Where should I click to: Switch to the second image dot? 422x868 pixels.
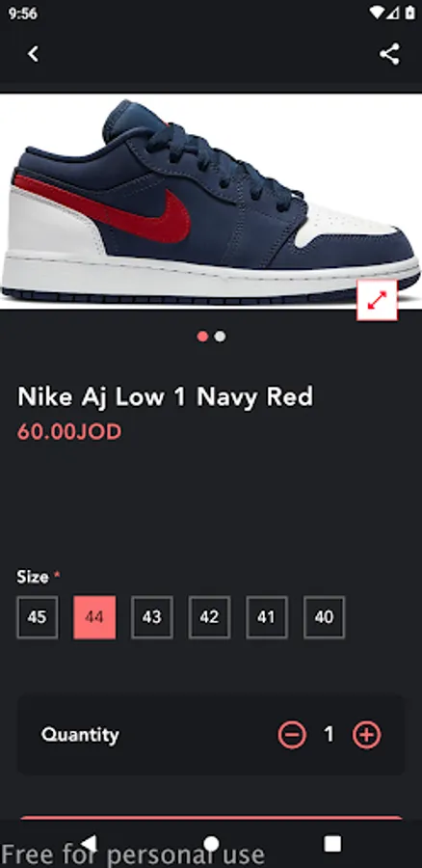[220, 336]
